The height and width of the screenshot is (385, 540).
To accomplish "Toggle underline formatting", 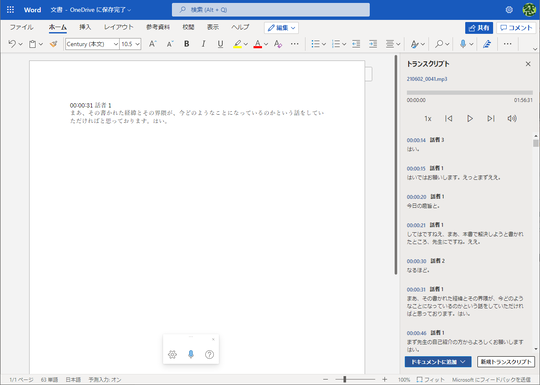I will point(220,44).
